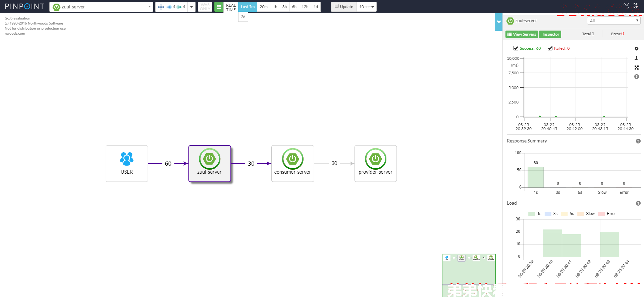The width and height of the screenshot is (644, 297).
Task: Uncheck the Failed : 0 checkbox
Action: click(550, 48)
